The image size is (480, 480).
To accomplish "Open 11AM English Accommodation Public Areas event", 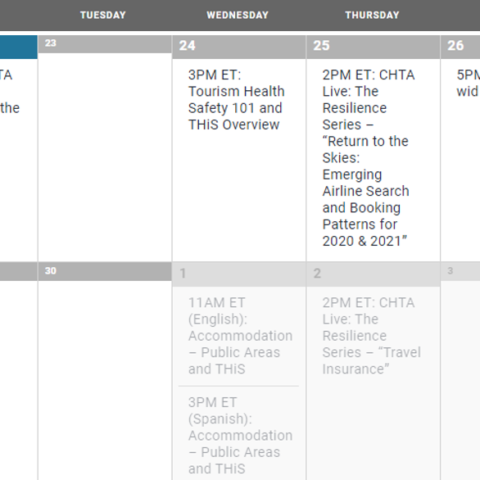I will 240,336.
